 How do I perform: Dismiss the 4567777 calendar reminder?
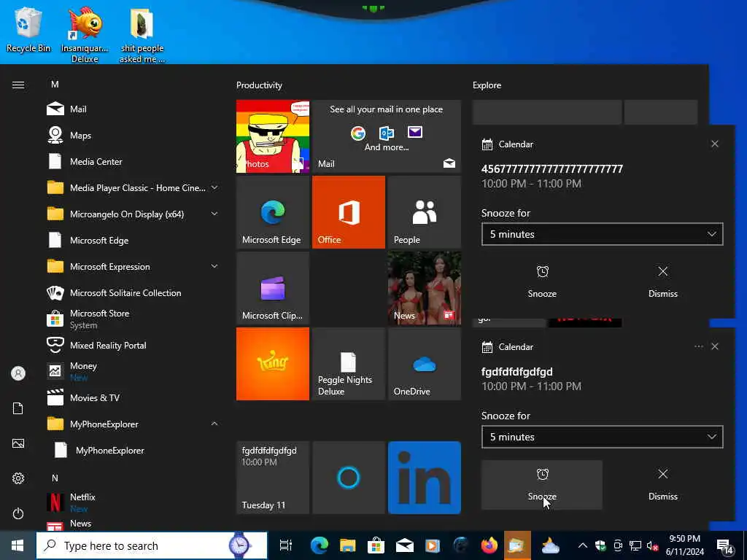pyautogui.click(x=662, y=281)
